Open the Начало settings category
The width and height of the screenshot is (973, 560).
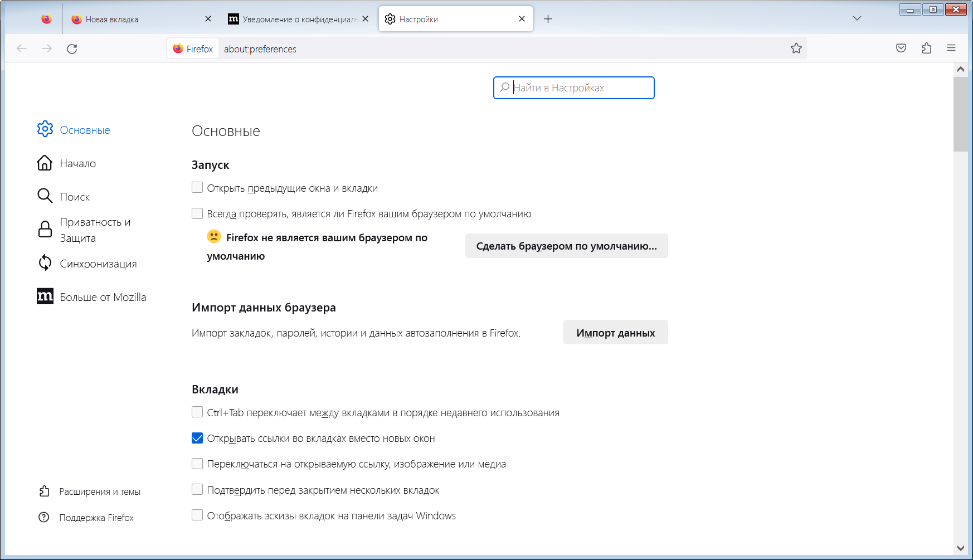[67, 163]
